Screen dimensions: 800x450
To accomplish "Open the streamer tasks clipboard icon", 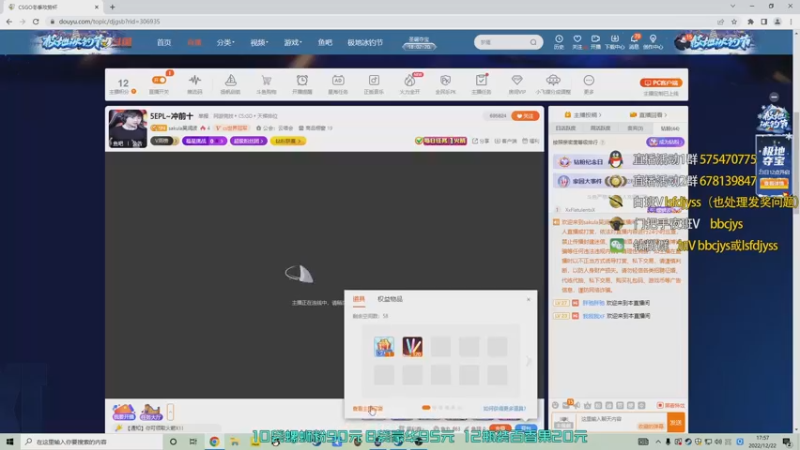I will 481,84.
